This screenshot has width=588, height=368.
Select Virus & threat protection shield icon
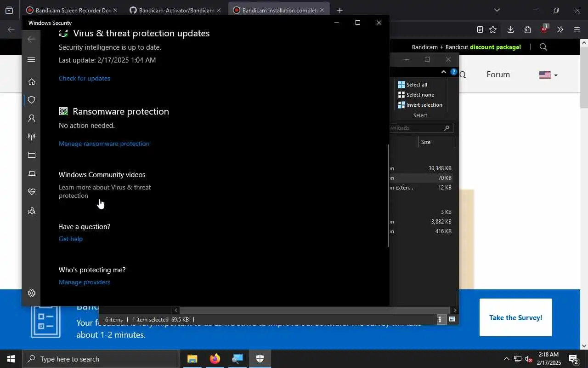click(31, 100)
